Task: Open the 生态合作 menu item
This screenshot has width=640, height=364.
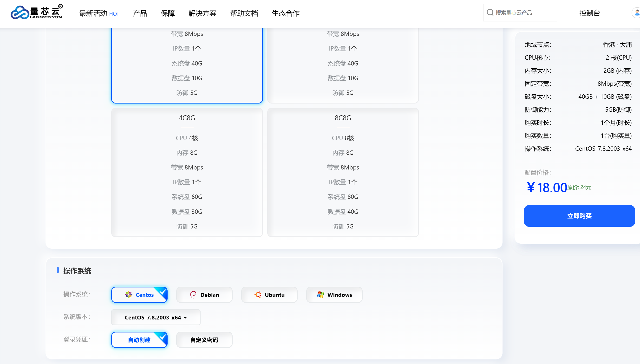Action: 285,13
